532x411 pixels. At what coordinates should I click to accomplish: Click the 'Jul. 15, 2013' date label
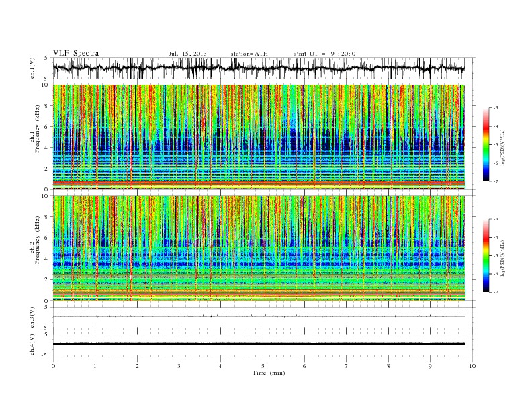pyautogui.click(x=187, y=54)
